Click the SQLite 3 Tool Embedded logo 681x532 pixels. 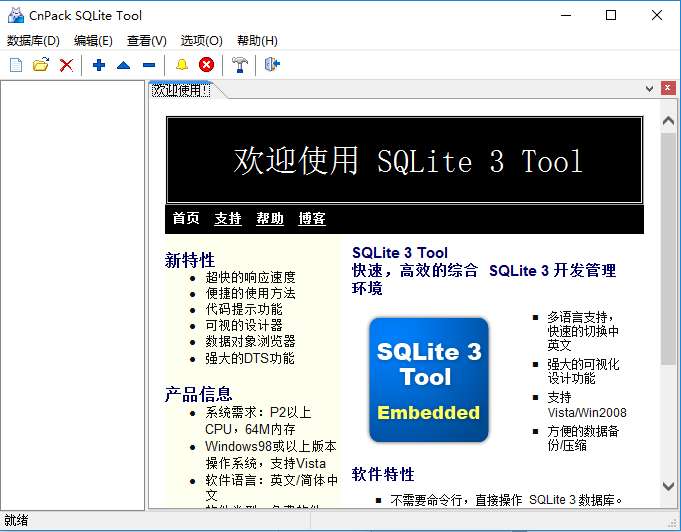pyautogui.click(x=429, y=380)
